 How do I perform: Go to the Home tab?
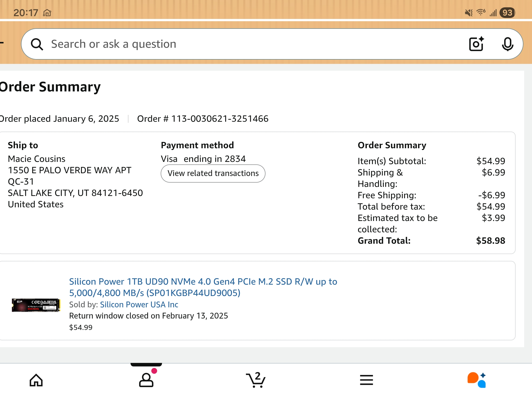click(x=36, y=380)
